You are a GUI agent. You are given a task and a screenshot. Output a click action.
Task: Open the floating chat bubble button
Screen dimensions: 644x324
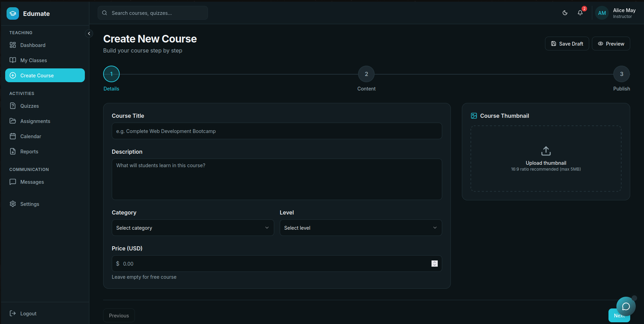[x=626, y=306]
